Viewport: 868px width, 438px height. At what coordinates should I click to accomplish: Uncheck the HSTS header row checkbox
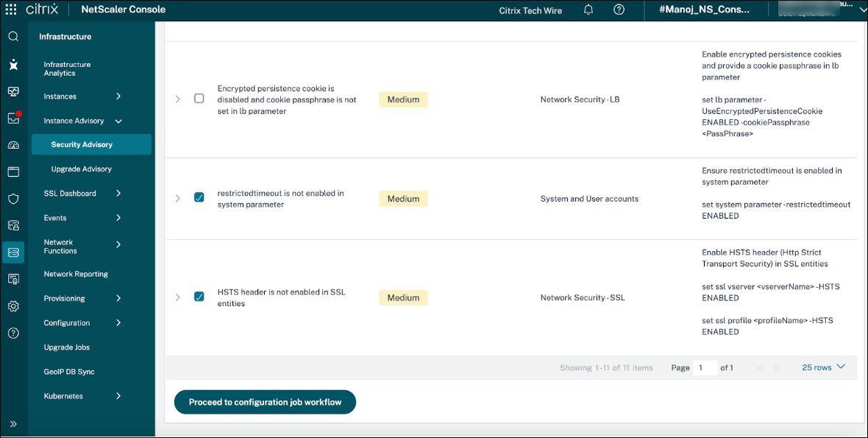click(x=199, y=297)
